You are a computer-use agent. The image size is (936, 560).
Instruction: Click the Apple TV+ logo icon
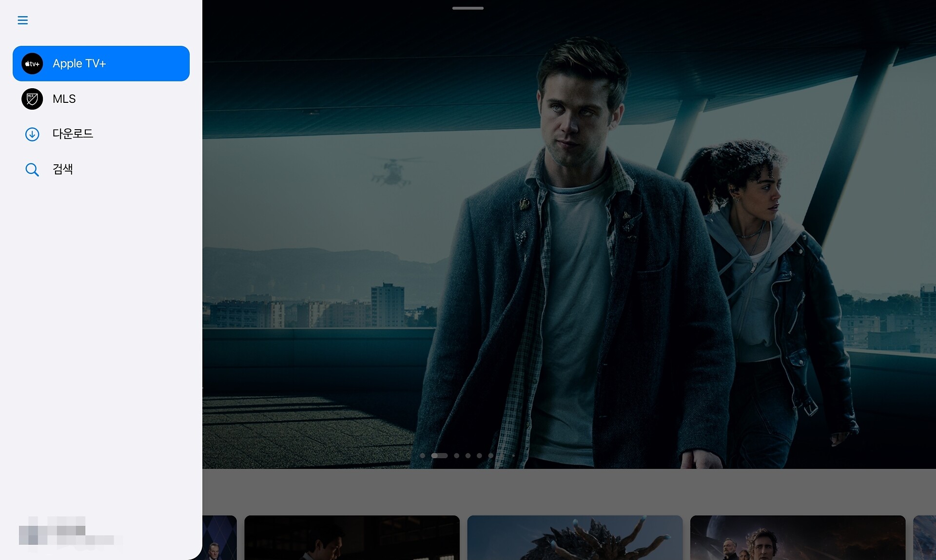click(x=32, y=64)
